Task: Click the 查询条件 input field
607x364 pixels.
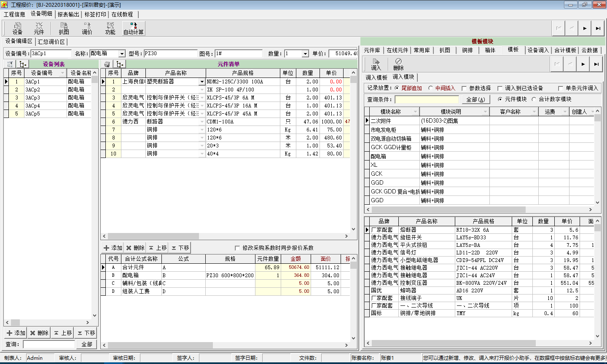Action: tap(427, 99)
